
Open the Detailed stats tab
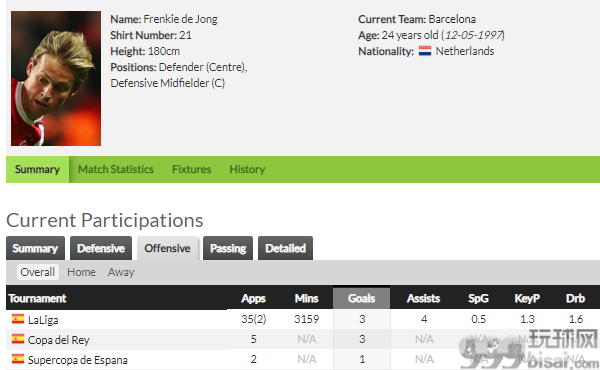click(x=285, y=248)
